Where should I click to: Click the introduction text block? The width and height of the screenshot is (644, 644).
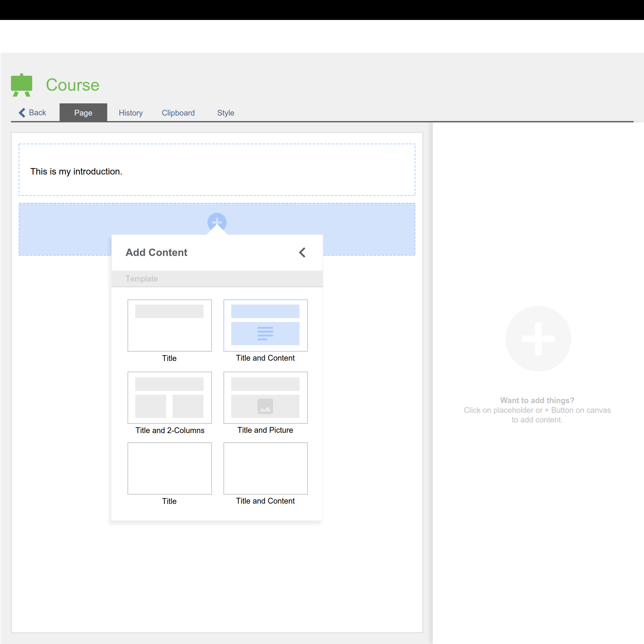pos(76,171)
